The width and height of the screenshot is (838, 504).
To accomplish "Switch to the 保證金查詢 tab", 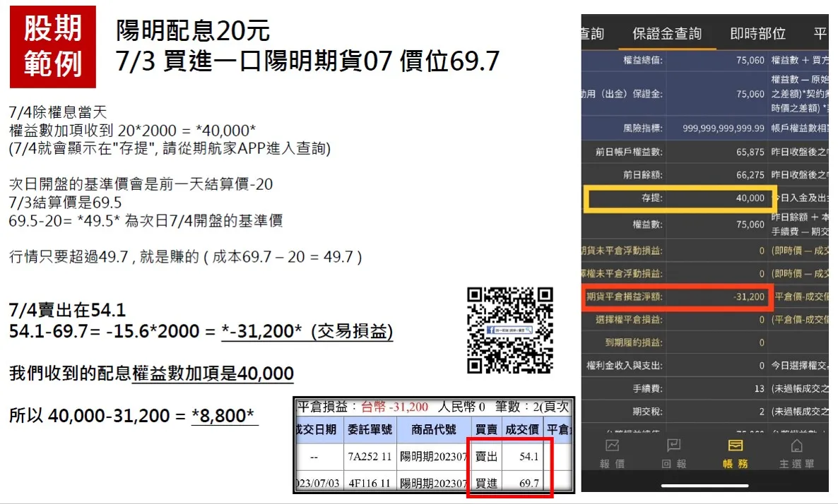I will pos(666,33).
